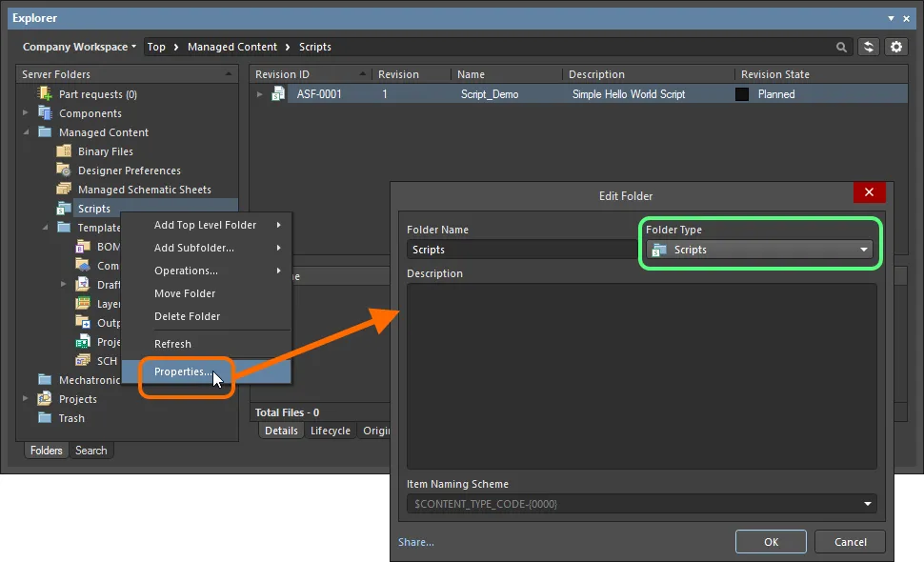Click the ASF-0001 script item icon

[278, 93]
